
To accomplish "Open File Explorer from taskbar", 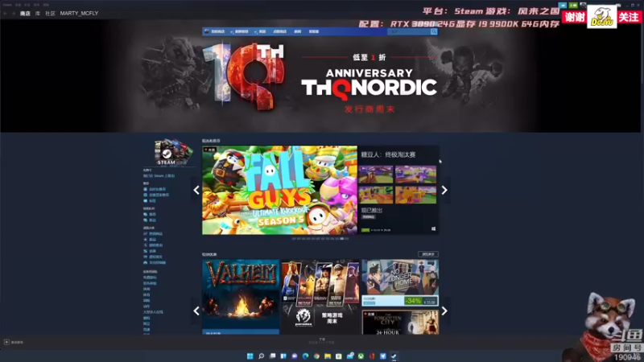I will [x=328, y=356].
